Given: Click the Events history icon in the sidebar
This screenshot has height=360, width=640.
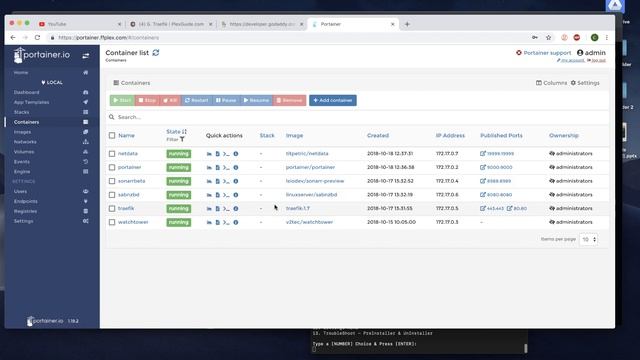Looking at the screenshot, I should click(x=86, y=162).
